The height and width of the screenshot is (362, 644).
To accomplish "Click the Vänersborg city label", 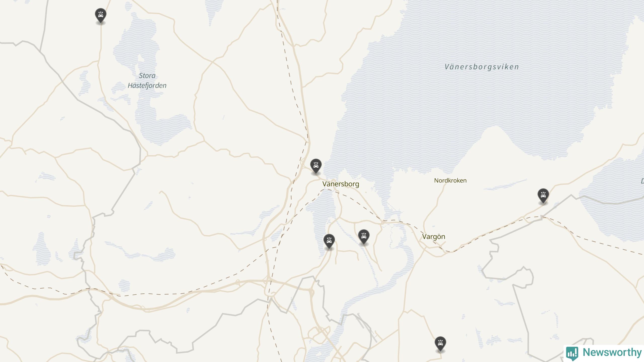I will [341, 184].
